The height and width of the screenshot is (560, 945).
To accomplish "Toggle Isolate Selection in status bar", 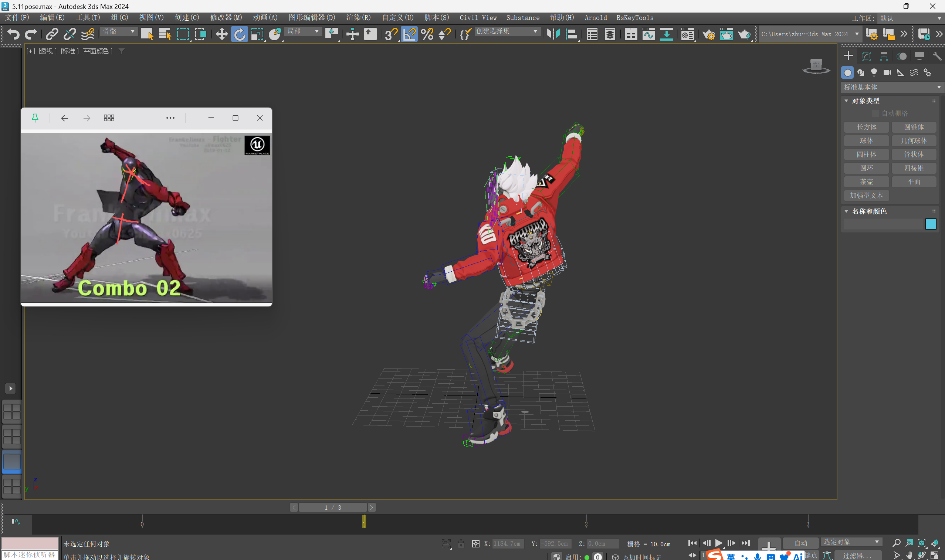I will (x=446, y=543).
